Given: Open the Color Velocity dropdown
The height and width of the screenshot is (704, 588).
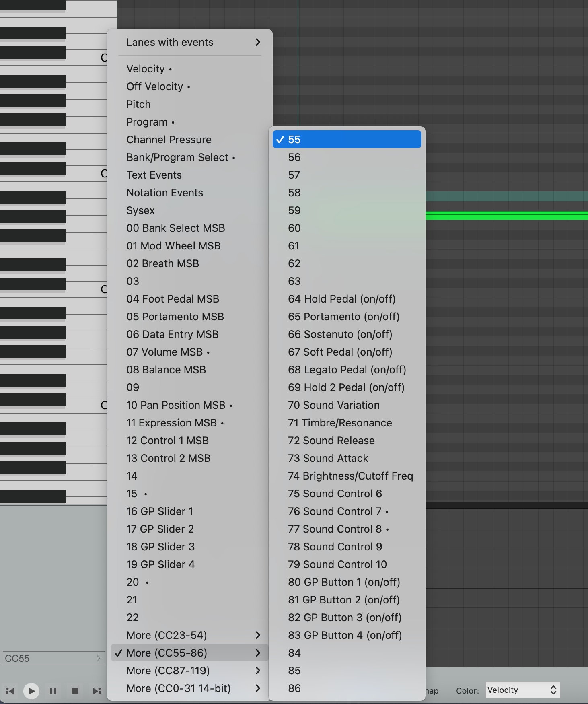Looking at the screenshot, I should 522,690.
